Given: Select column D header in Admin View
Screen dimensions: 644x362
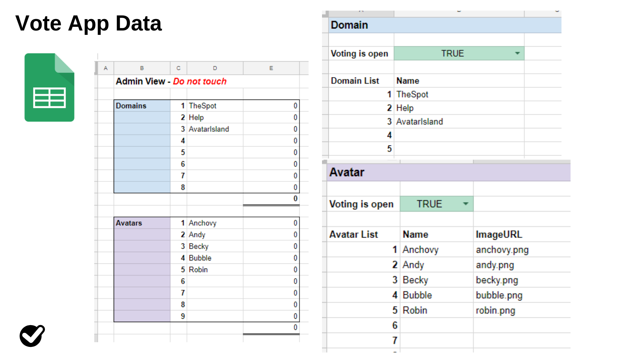Looking at the screenshot, I should point(215,68).
